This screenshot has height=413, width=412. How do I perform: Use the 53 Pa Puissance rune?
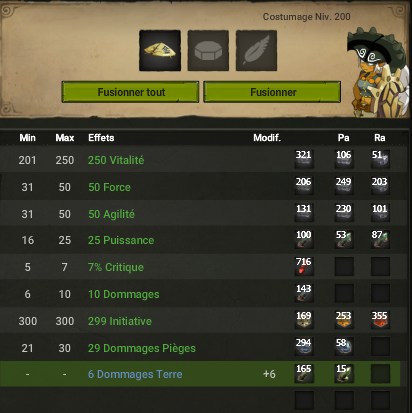(344, 239)
